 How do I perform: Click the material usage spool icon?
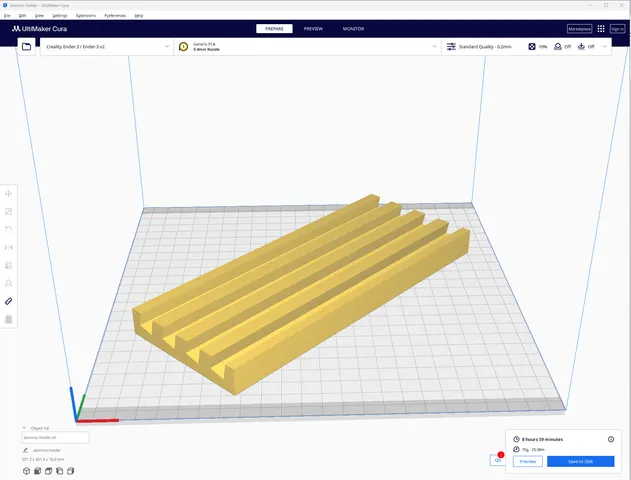click(x=516, y=449)
